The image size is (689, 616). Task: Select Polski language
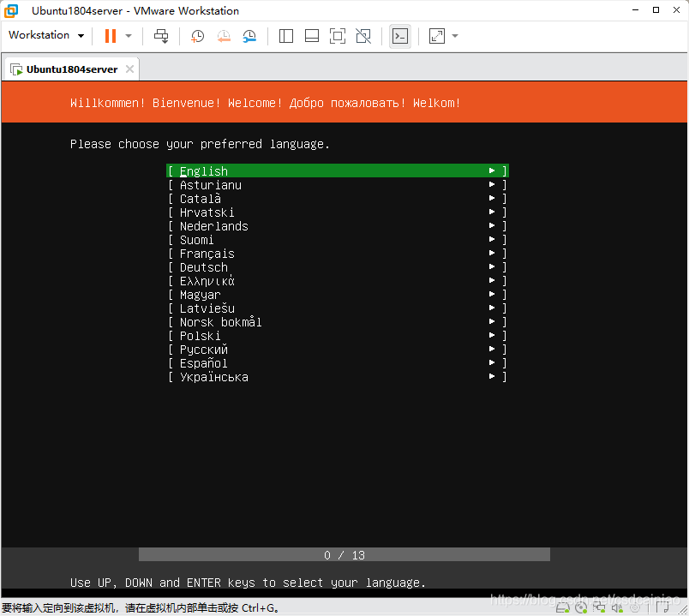tap(338, 336)
